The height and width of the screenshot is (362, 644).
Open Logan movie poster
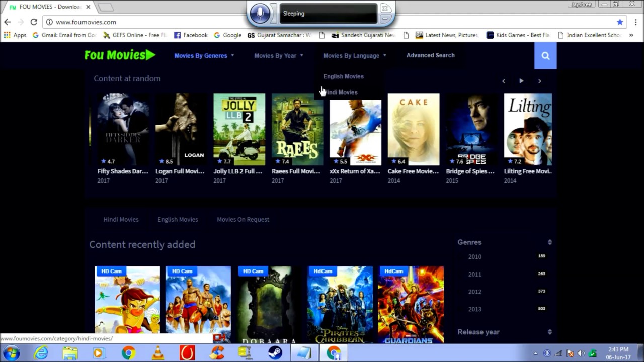click(x=181, y=129)
